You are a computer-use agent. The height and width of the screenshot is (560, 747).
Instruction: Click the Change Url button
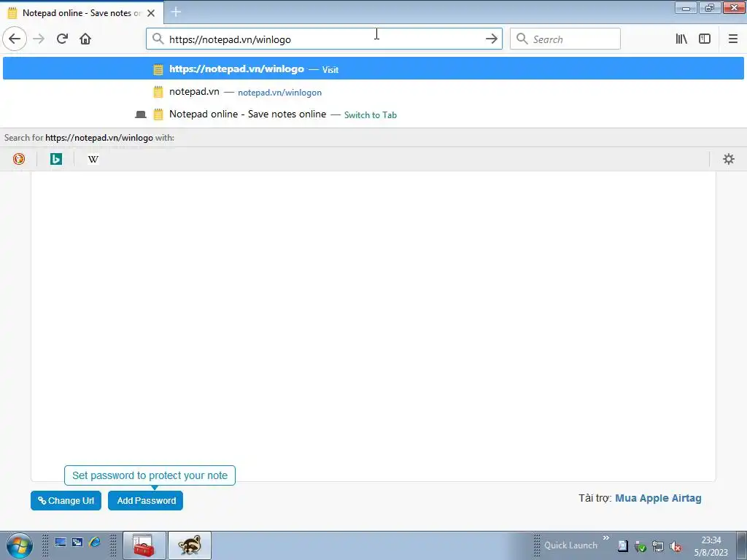tap(66, 500)
